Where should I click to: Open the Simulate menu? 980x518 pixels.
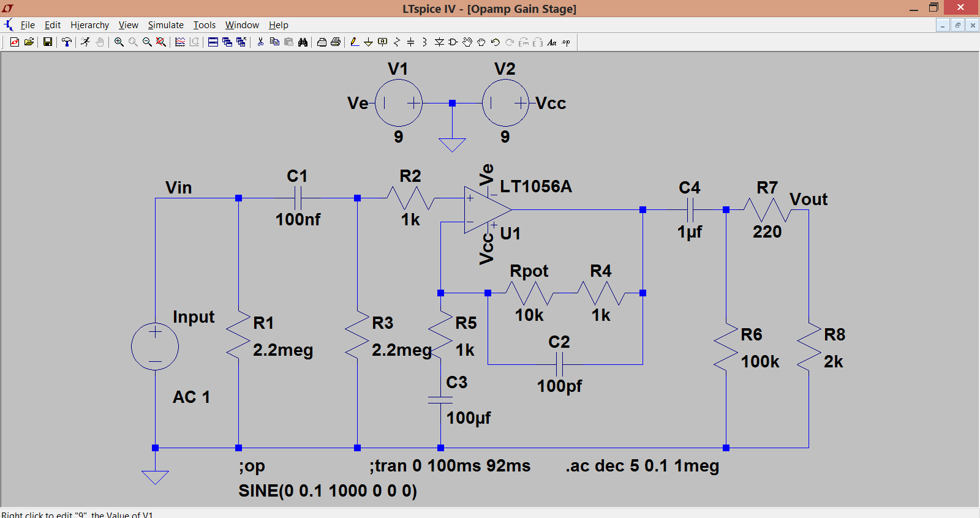tap(166, 24)
